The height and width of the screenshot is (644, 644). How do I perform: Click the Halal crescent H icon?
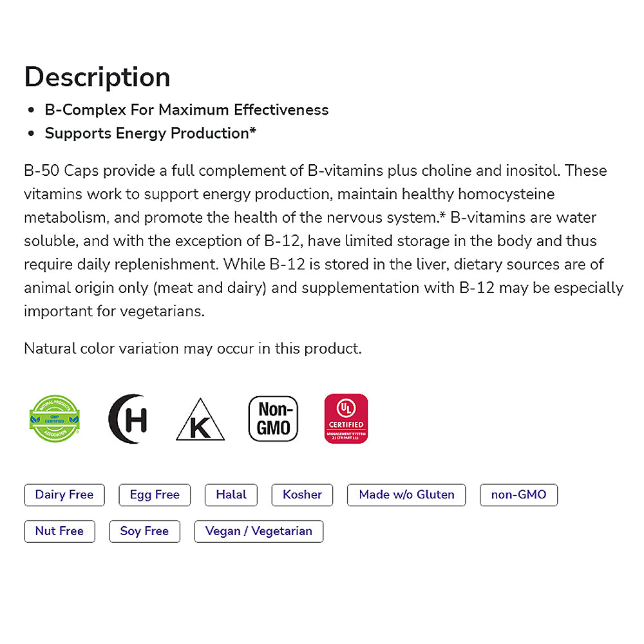128,419
